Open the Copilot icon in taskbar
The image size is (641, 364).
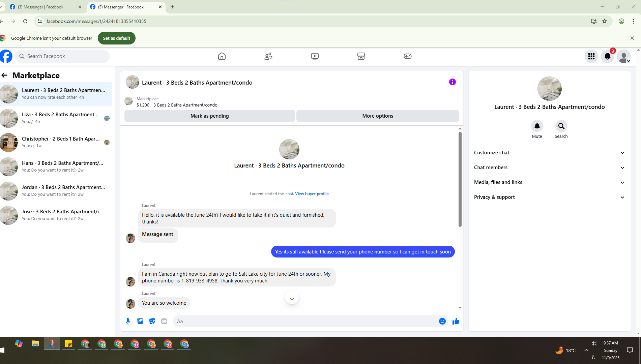click(19, 344)
